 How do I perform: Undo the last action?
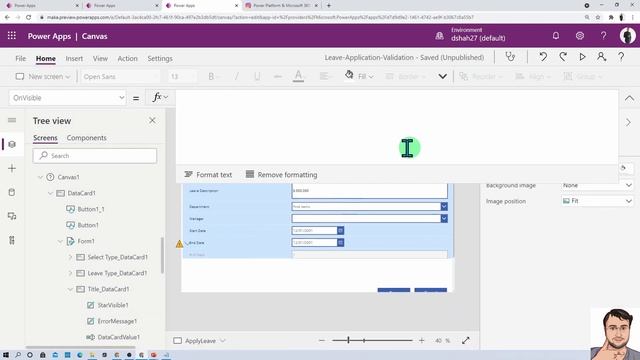click(543, 57)
